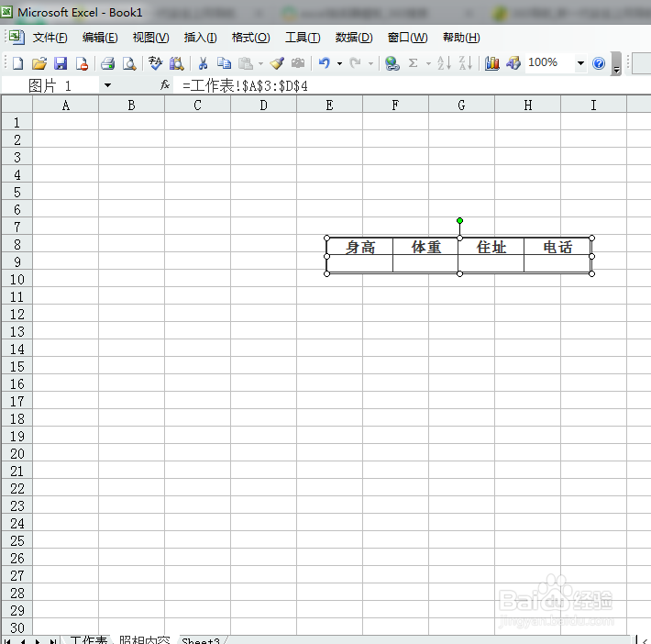Open the 工具(T) menu
The width and height of the screenshot is (651, 644).
pyautogui.click(x=303, y=38)
